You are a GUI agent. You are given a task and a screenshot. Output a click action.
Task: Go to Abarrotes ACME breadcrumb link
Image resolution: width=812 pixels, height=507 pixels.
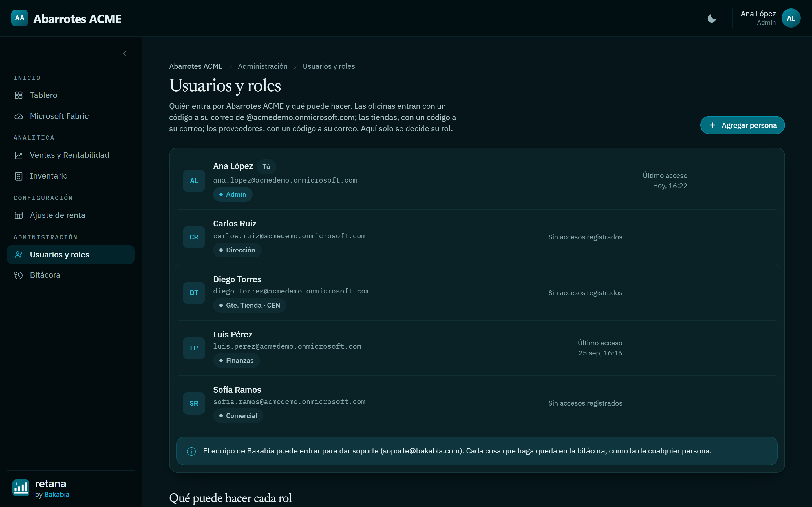pyautogui.click(x=196, y=66)
